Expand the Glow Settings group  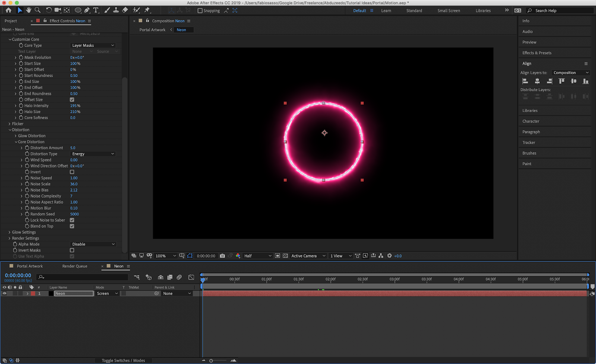point(9,232)
